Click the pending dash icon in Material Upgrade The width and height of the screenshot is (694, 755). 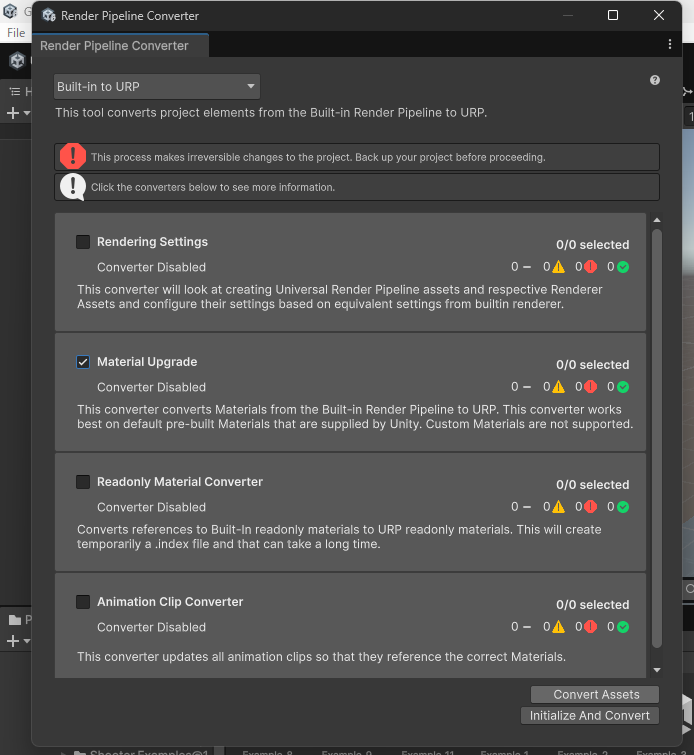[x=526, y=387]
